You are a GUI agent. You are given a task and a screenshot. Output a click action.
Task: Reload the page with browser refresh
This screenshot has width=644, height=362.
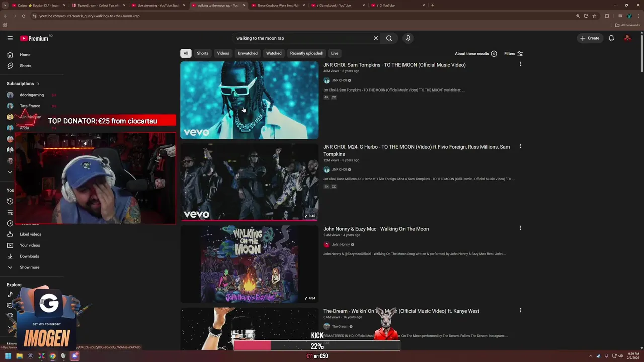(23, 16)
